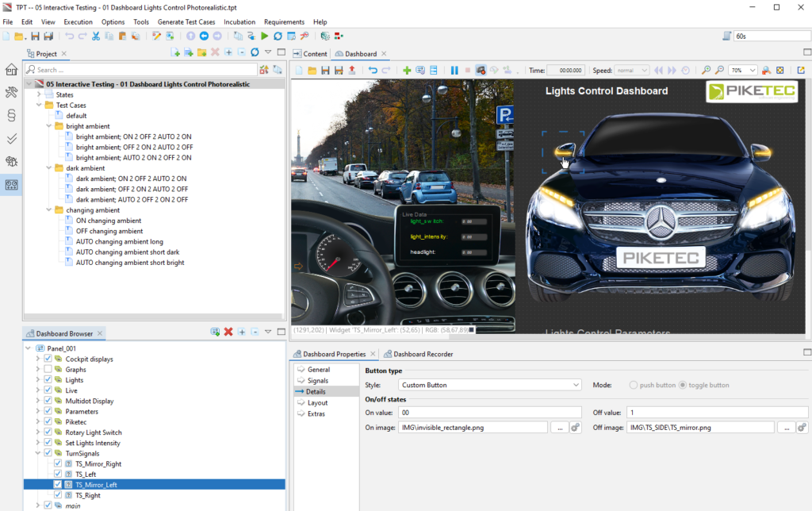Viewport: 812px width, 511px height.
Task: Collapse the bright ambient folder
Action: pyautogui.click(x=49, y=126)
